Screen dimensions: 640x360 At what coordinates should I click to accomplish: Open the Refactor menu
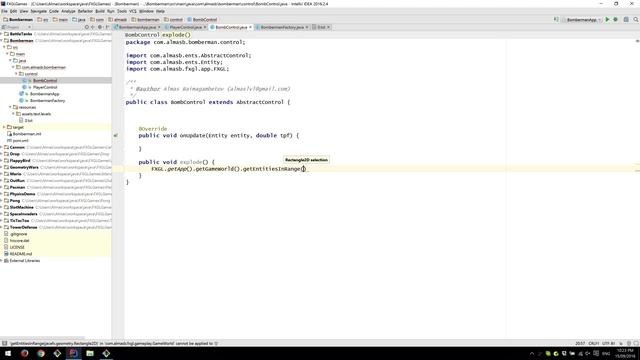coord(85,11)
